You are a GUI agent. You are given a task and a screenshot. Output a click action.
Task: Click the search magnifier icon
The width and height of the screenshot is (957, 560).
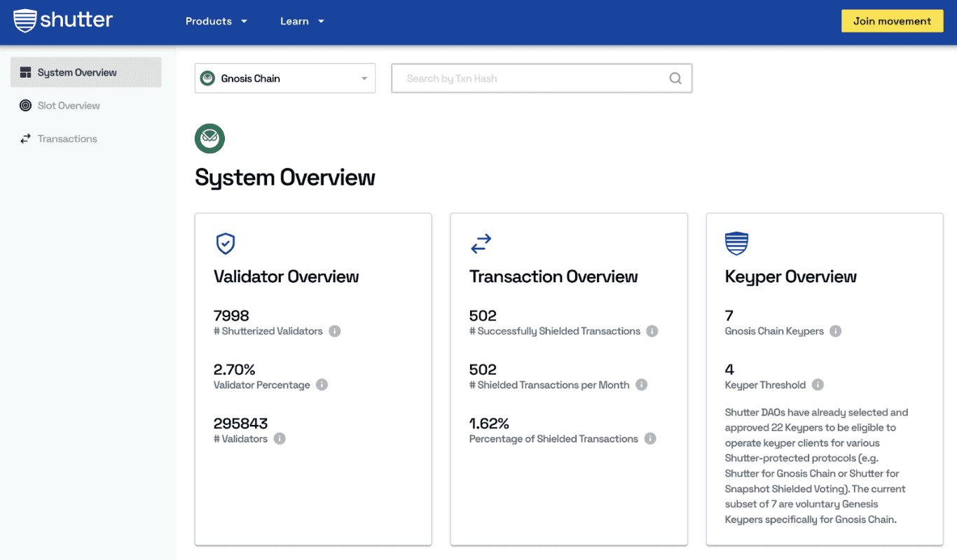click(675, 78)
